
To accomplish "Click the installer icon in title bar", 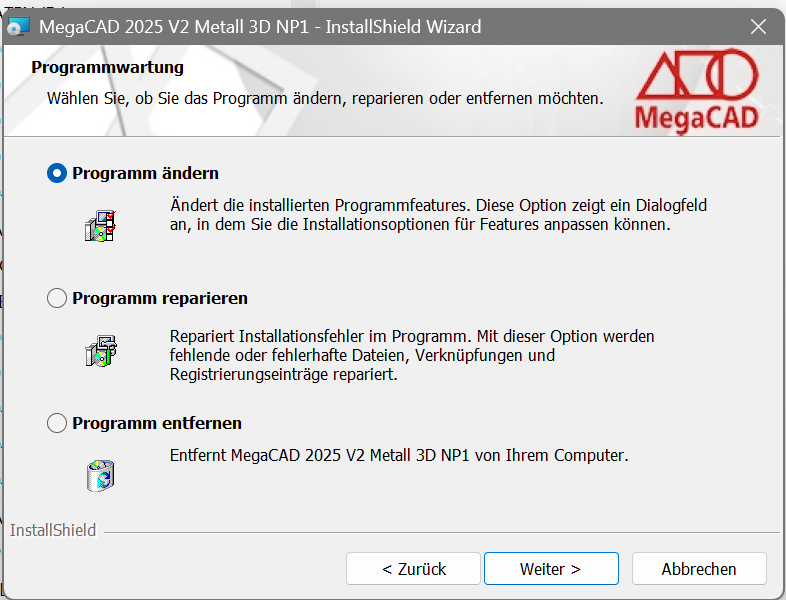I will click(x=18, y=27).
